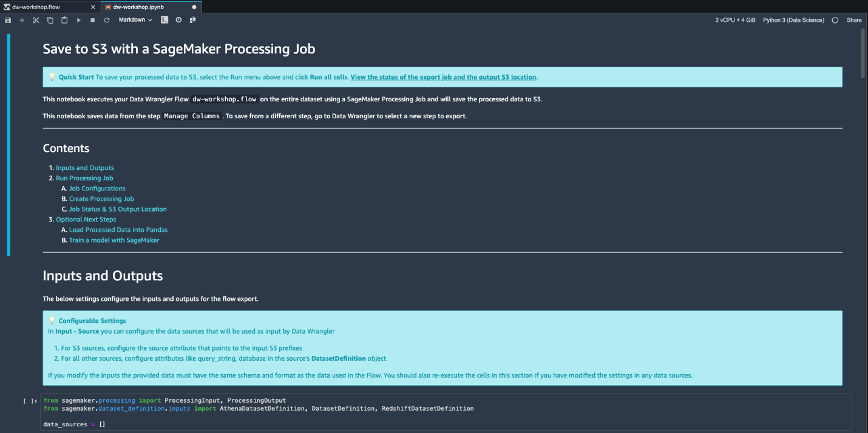The image size is (868, 433).
Task: Click the large Inputs and Outputs heading
Action: (103, 276)
